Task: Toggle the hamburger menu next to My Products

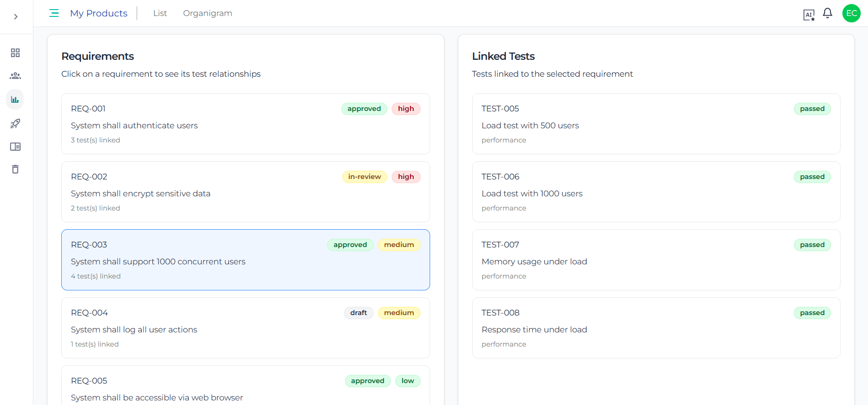Action: click(54, 13)
